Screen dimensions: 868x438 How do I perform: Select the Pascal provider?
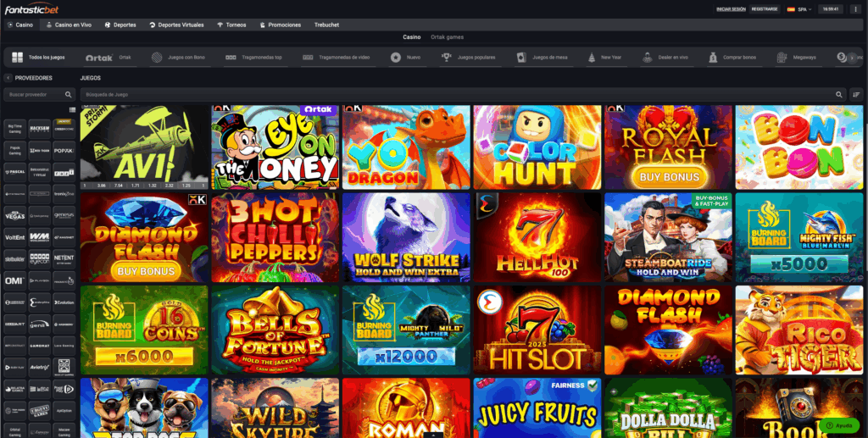point(15,172)
